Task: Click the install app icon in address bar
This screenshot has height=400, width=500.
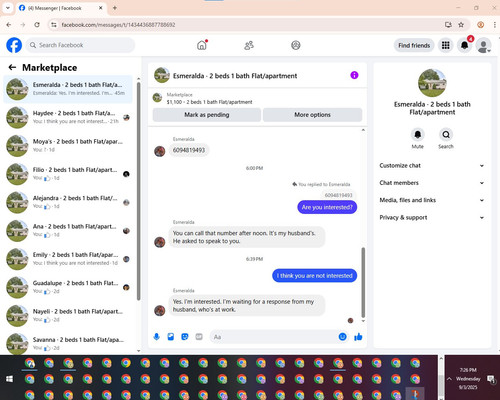Action: point(448,25)
